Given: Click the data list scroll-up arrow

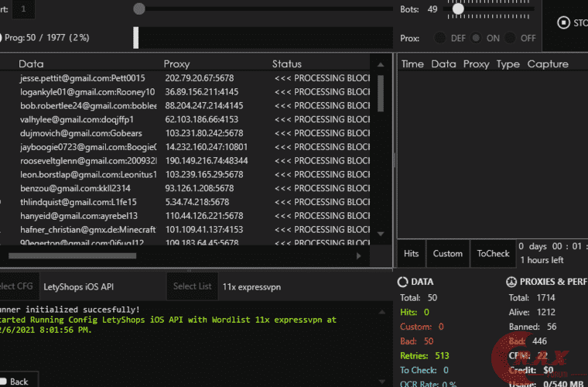Looking at the screenshot, I should click(x=380, y=63).
